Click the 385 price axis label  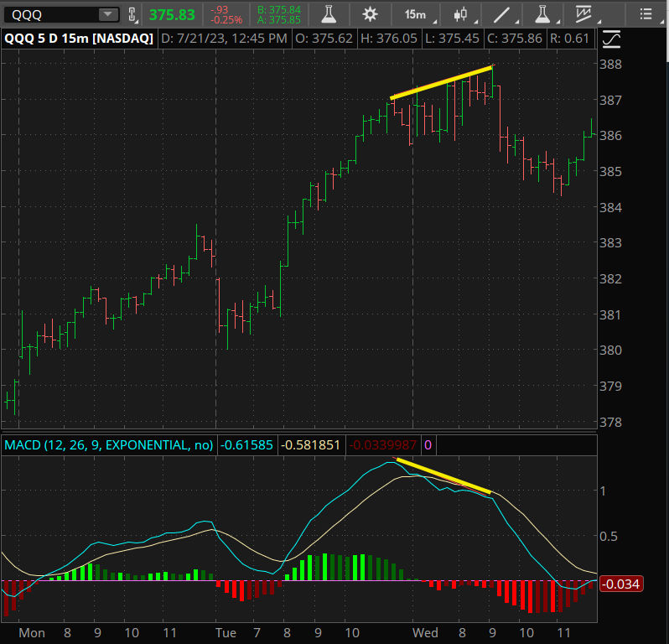[x=610, y=172]
